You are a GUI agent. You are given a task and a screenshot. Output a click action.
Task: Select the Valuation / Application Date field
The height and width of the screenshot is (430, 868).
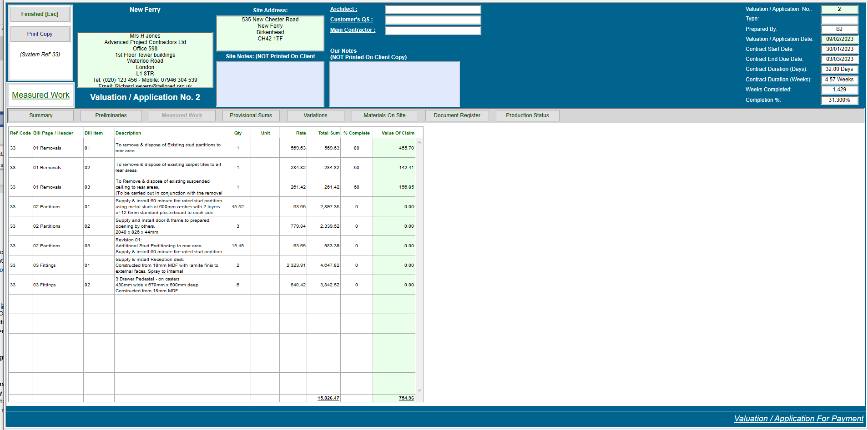[x=839, y=39]
